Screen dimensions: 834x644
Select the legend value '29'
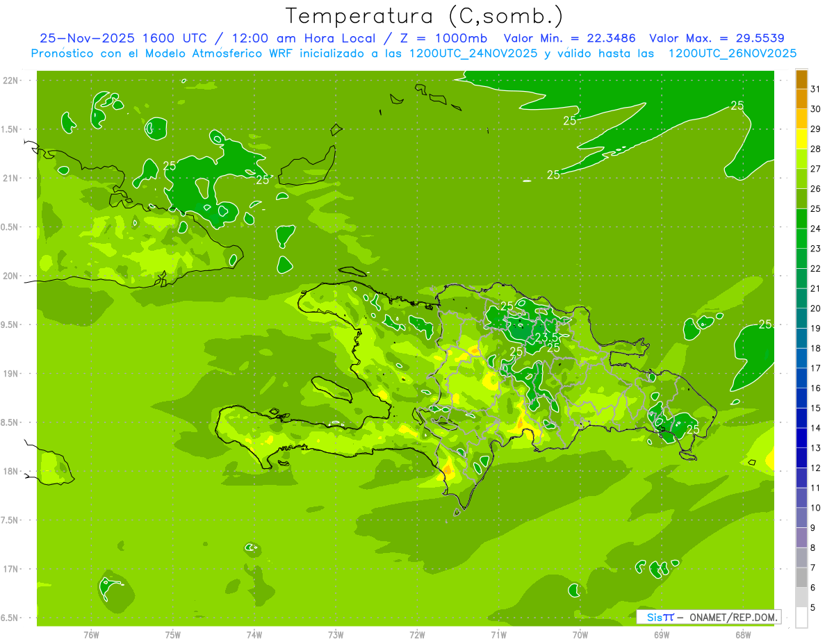tap(816, 129)
